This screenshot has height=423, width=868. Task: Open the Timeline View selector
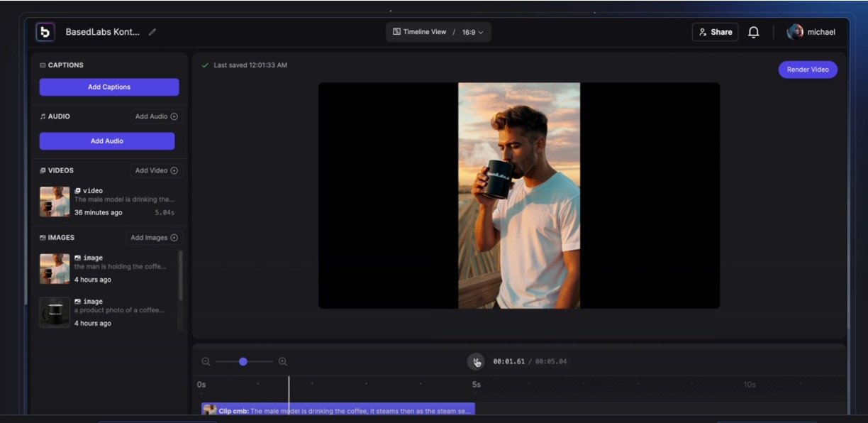tap(420, 32)
